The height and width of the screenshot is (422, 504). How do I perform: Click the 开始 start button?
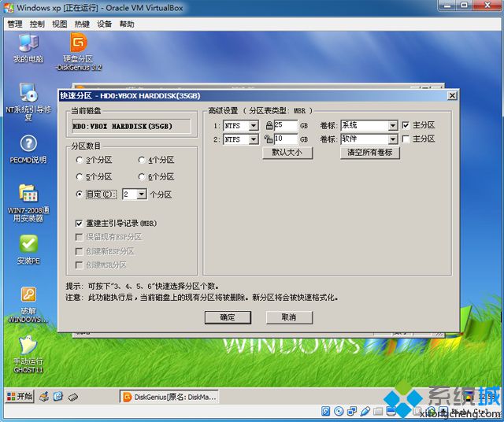[20, 396]
